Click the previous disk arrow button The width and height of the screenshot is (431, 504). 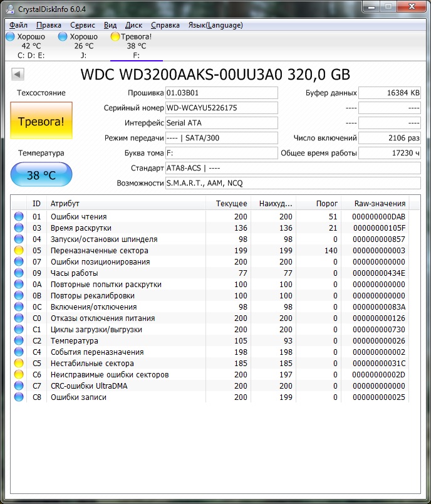point(18,74)
